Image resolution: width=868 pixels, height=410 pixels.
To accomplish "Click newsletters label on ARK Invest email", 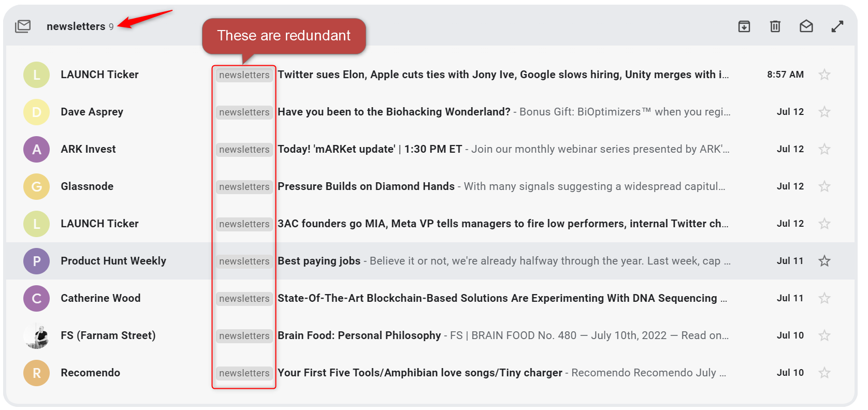I will tap(244, 150).
